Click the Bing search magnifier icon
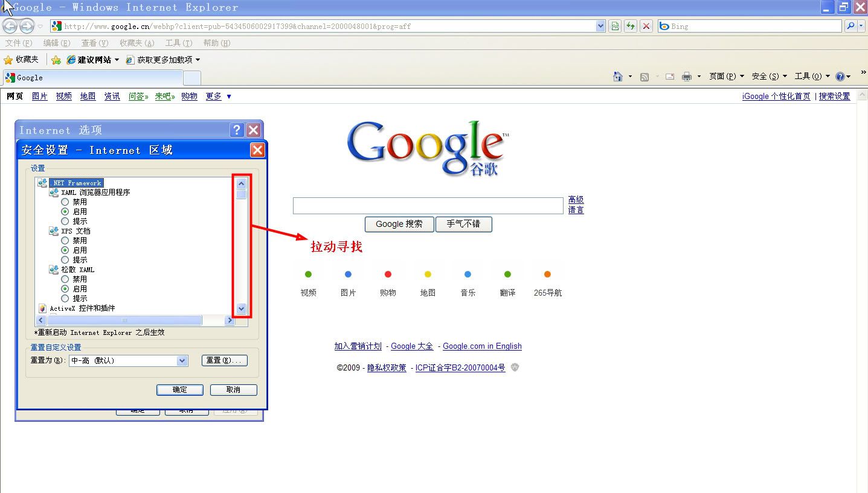The image size is (868, 493). pyautogui.click(x=850, y=26)
